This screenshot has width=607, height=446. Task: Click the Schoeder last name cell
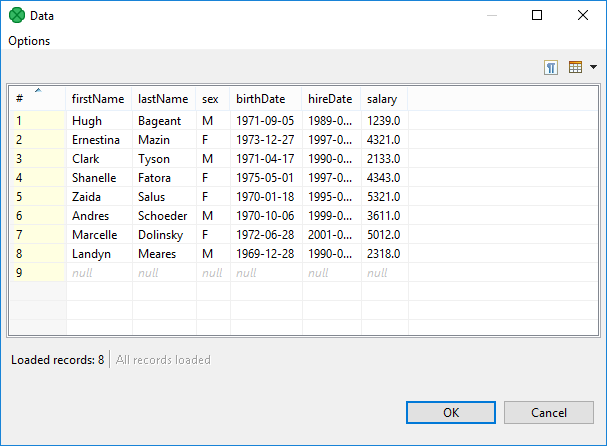point(163,216)
